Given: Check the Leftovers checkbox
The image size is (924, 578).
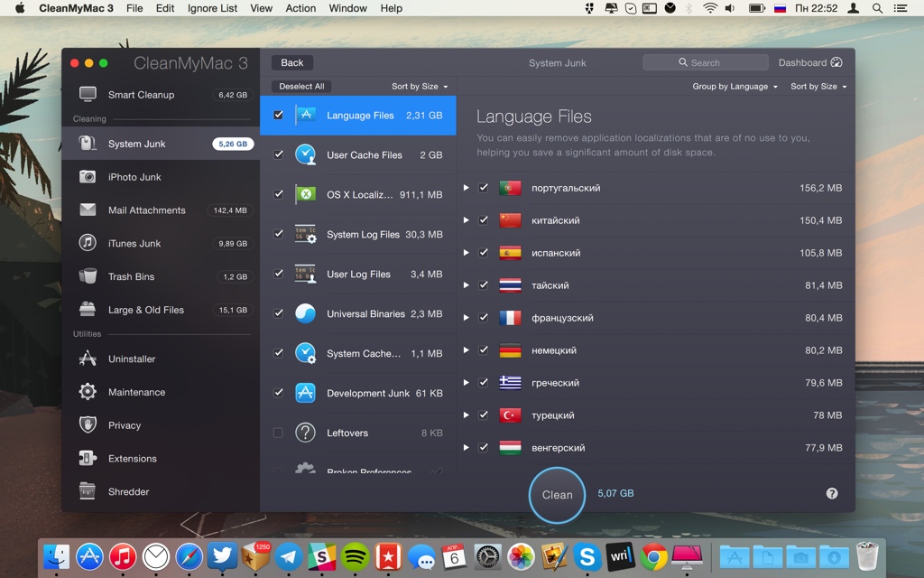Looking at the screenshot, I should [278, 433].
